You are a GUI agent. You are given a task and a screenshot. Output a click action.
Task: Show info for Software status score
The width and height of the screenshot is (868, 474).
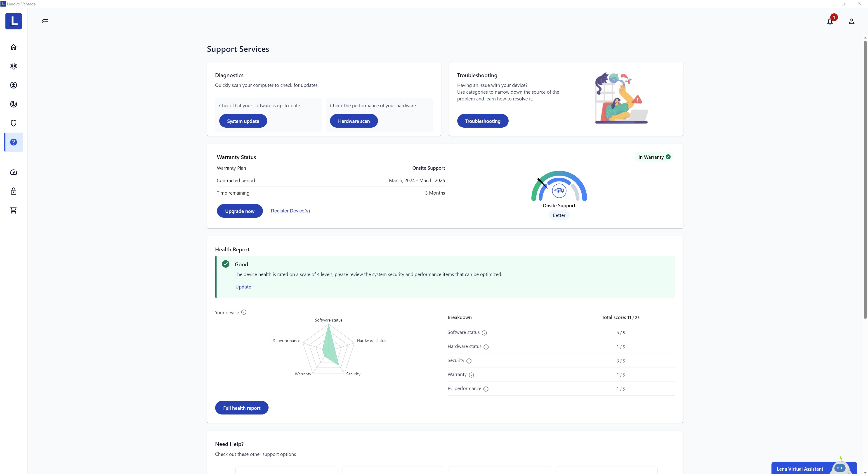click(484, 333)
